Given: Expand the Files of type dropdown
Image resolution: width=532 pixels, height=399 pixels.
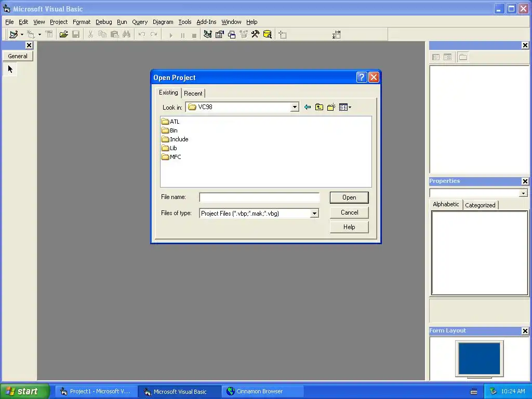Looking at the screenshot, I should 314,214.
